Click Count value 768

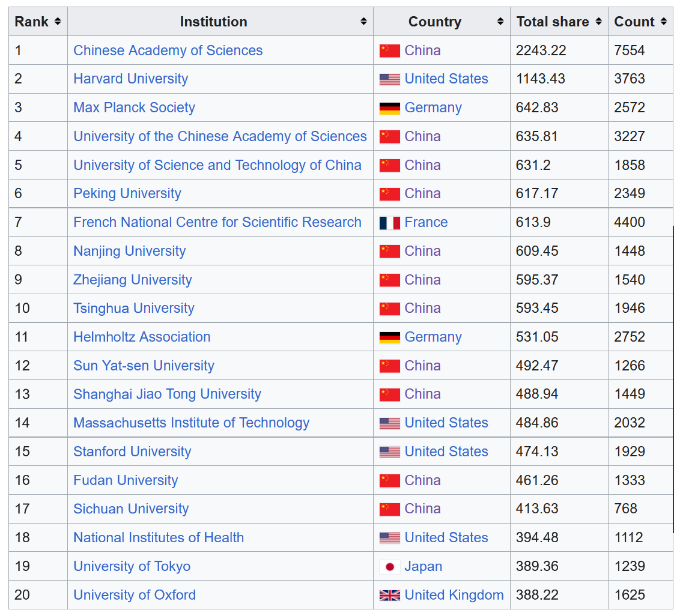pos(625,509)
